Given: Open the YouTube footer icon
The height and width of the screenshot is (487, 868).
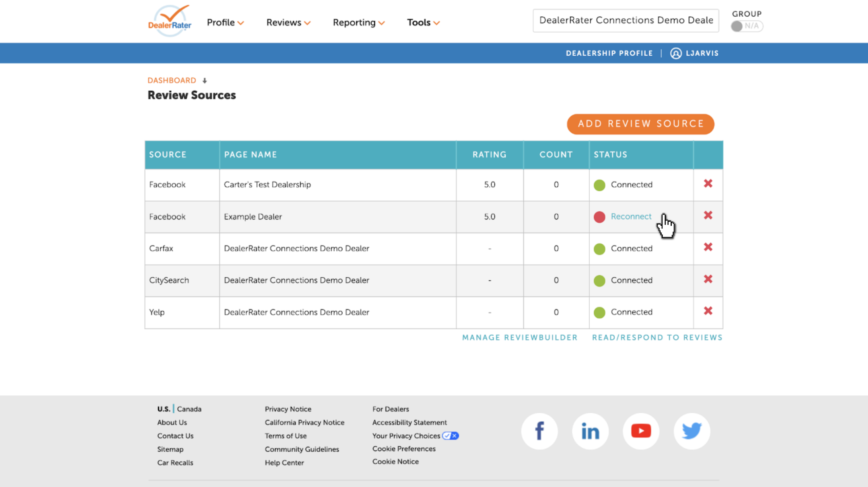Looking at the screenshot, I should [x=641, y=431].
